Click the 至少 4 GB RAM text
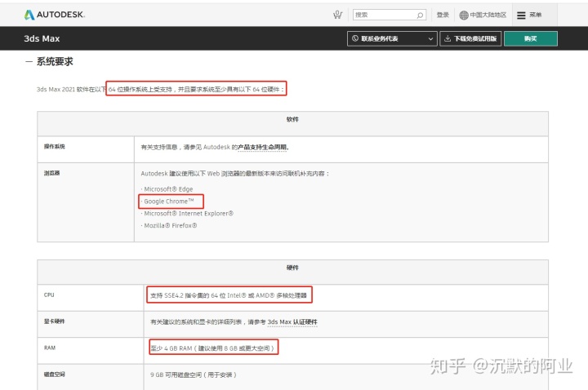Viewport: 588px width, 390px height. 213,348
